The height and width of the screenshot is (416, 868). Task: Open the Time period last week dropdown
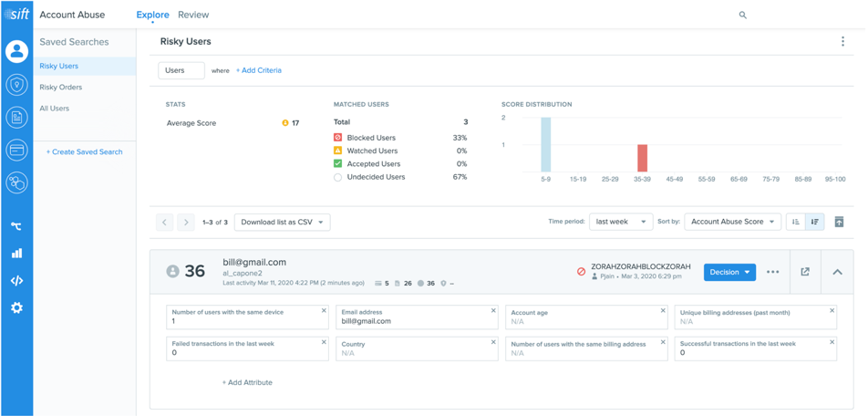[621, 222]
